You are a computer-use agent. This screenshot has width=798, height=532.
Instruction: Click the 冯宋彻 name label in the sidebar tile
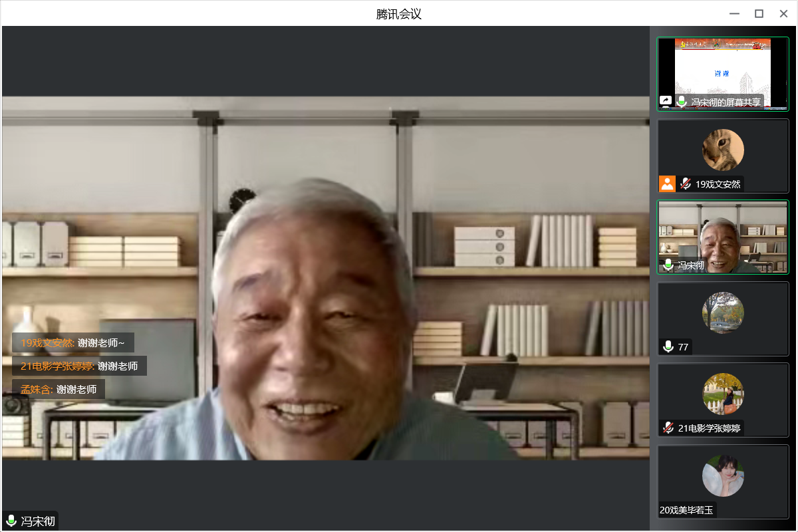(691, 265)
